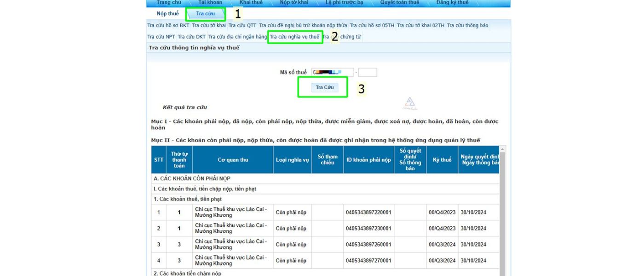This screenshot has height=276, width=644.
Task: Click the Ngày quyết định header
Action: (x=479, y=160)
